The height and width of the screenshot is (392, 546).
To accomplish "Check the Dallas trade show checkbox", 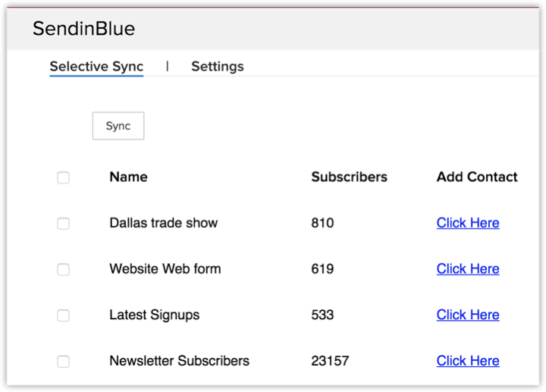I will (x=64, y=224).
